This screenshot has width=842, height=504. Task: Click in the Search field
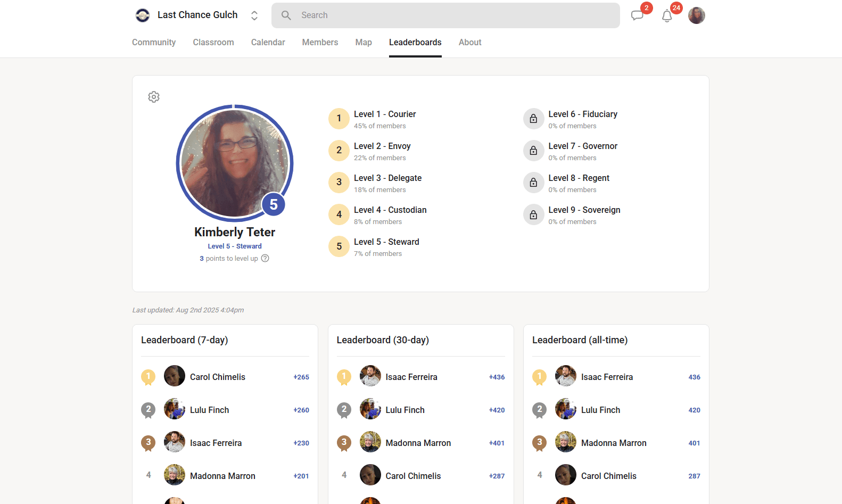445,15
